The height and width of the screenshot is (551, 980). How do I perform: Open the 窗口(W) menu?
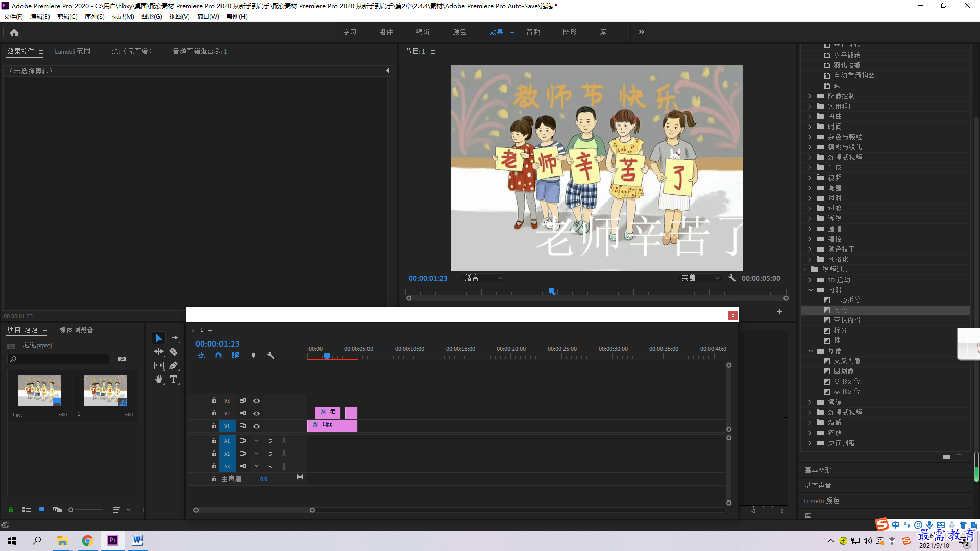click(x=208, y=17)
